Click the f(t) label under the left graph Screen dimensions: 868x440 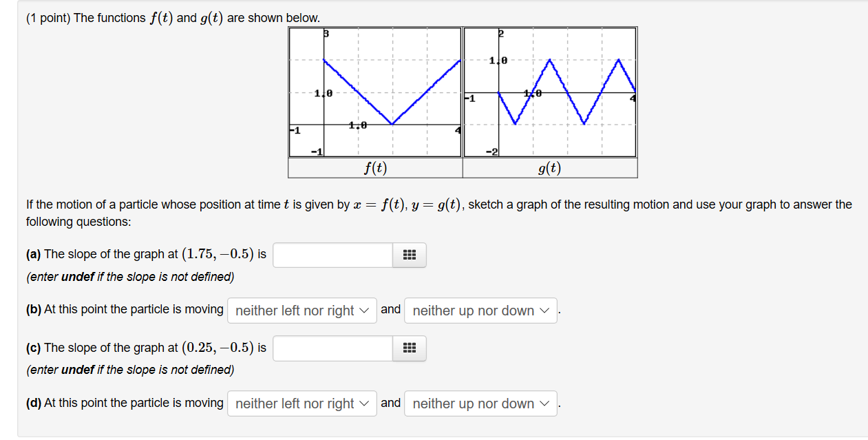(375, 167)
